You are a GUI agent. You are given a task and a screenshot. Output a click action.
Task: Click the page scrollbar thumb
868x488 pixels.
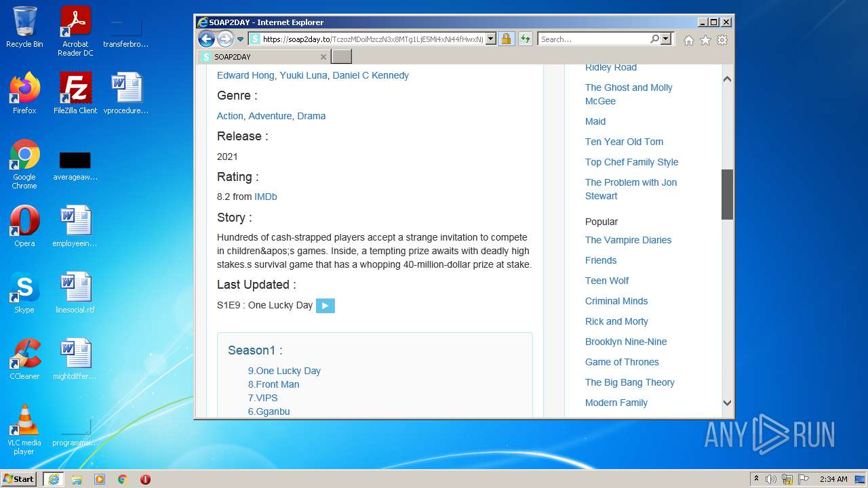[x=727, y=195]
